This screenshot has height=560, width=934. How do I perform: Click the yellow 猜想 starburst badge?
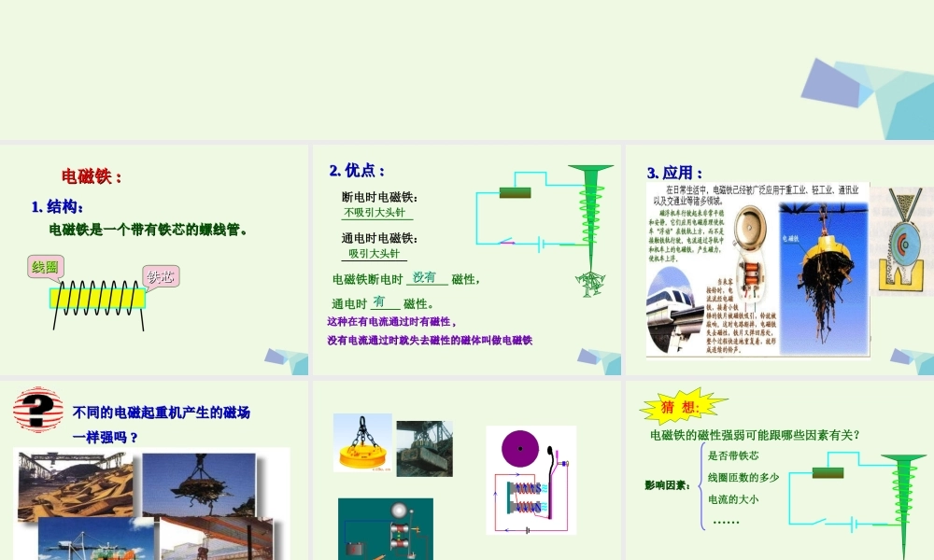pos(683,406)
